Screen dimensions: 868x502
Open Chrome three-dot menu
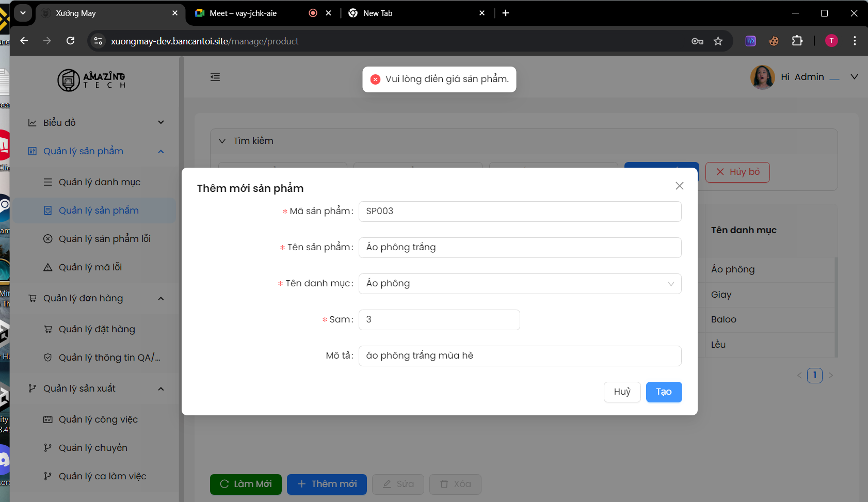point(855,41)
